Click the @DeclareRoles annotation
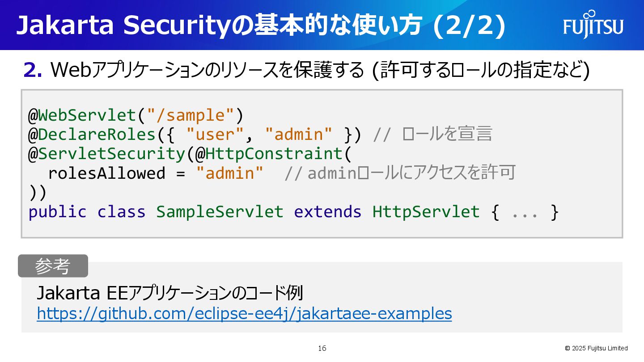This screenshot has width=644, height=362. (x=92, y=135)
